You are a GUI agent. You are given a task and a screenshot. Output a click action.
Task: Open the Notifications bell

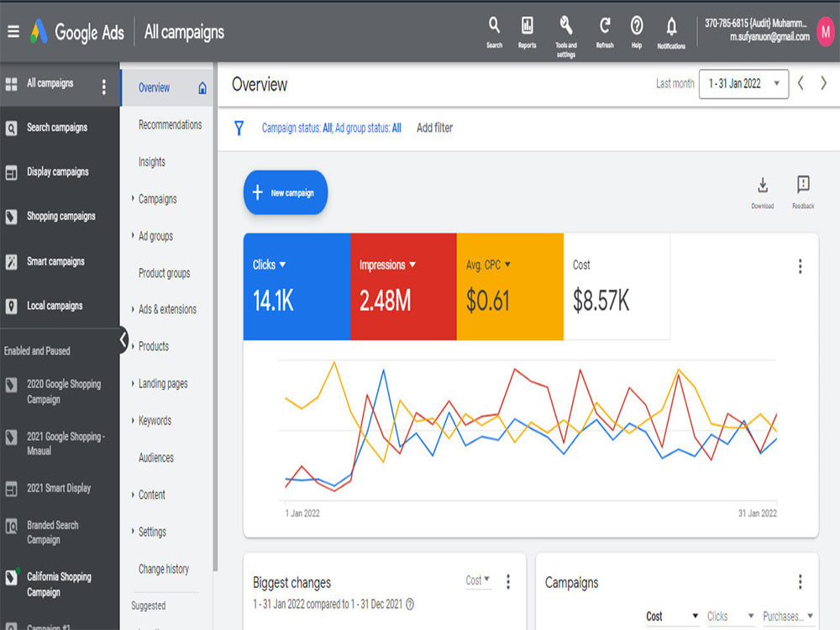(x=671, y=33)
